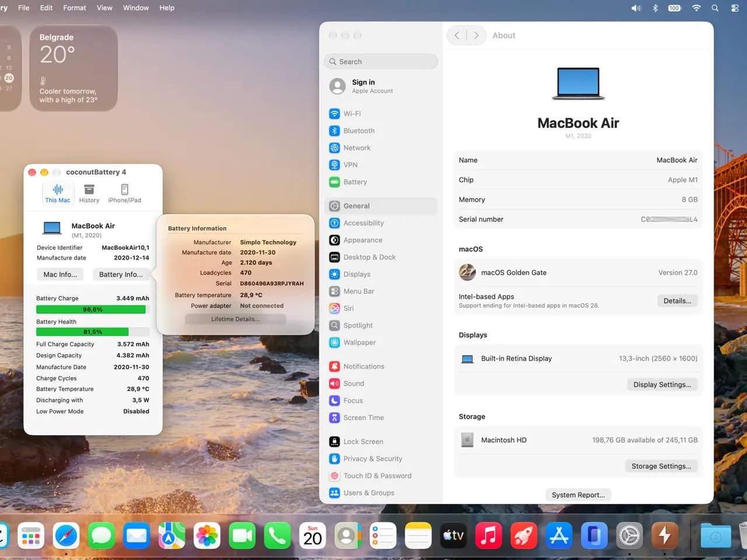747x560 pixels.
Task: Select the This Mac tab in coconutBattery
Action: (58, 194)
